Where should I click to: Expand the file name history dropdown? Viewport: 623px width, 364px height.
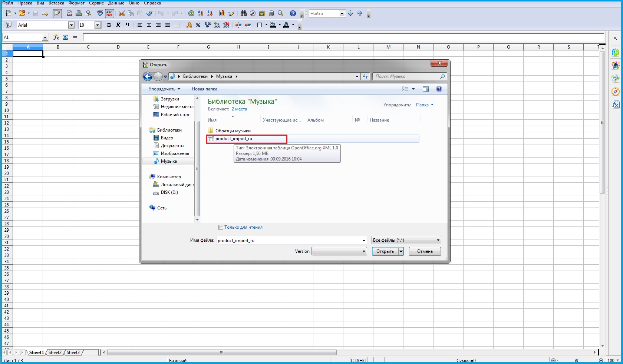[x=364, y=241]
